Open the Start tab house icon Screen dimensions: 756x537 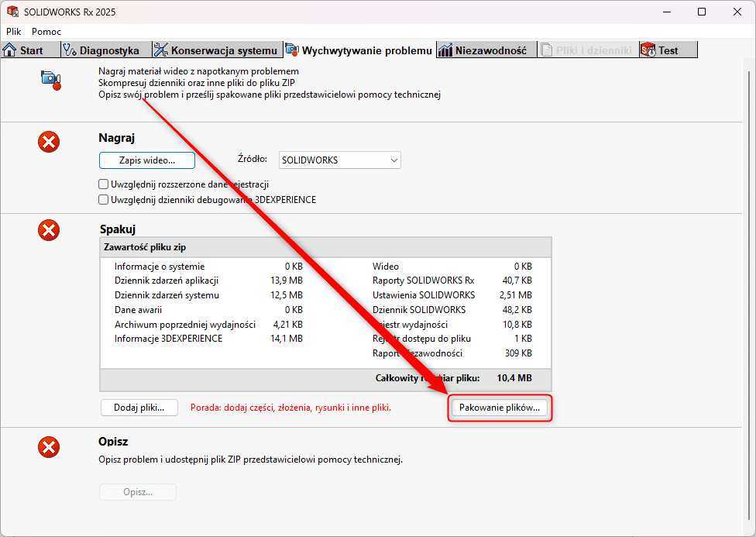pyautogui.click(x=10, y=50)
